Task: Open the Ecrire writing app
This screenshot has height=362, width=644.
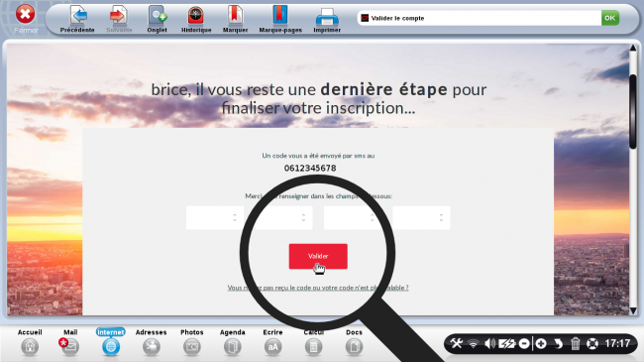Action: [272, 342]
